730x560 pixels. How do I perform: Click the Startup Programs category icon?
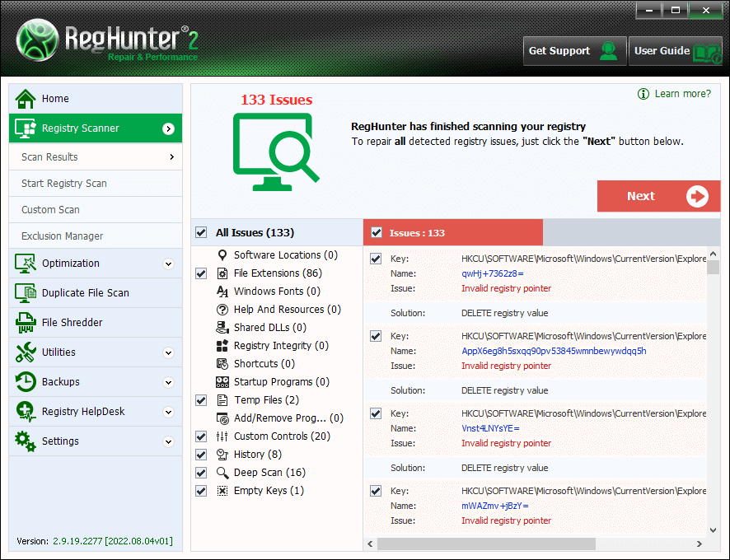[x=222, y=382]
